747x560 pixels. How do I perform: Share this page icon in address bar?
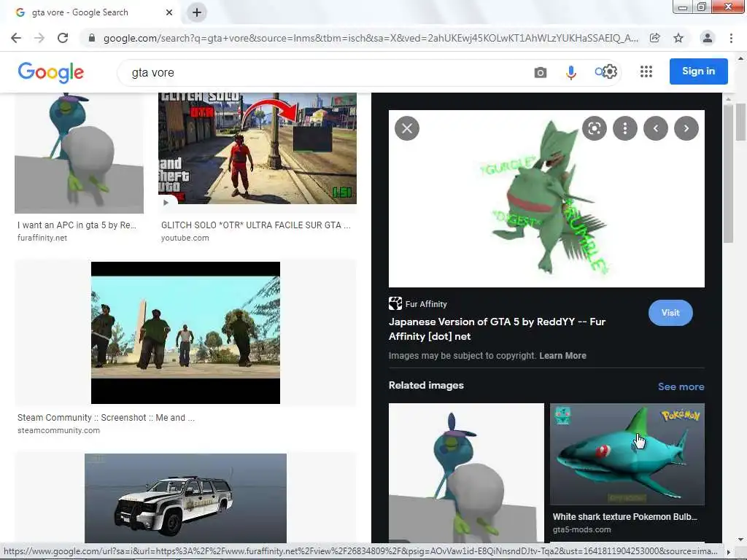655,38
